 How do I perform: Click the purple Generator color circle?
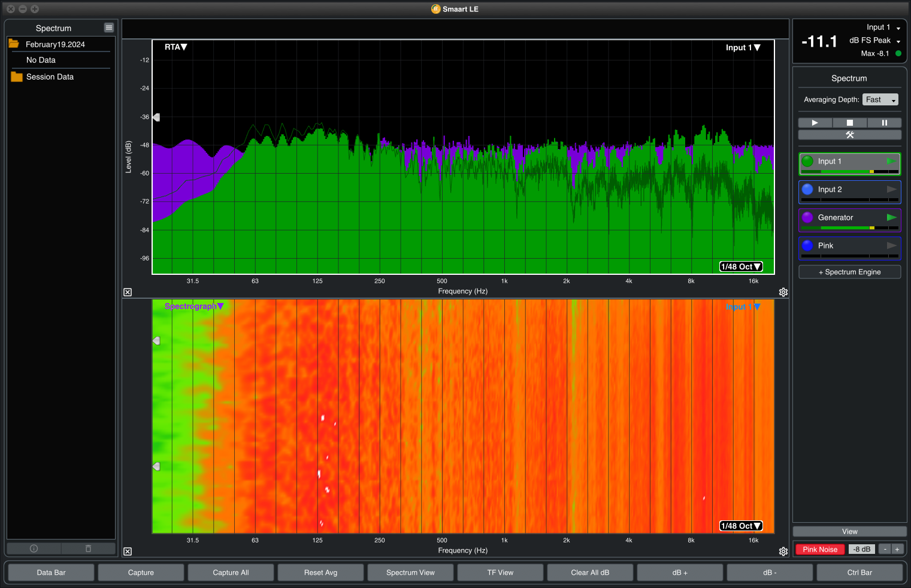click(807, 217)
